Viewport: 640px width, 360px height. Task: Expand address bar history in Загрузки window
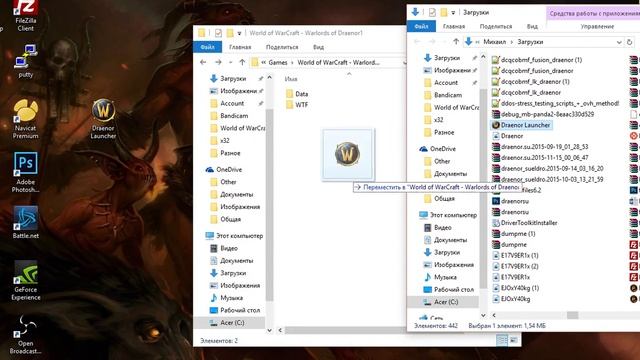619,42
